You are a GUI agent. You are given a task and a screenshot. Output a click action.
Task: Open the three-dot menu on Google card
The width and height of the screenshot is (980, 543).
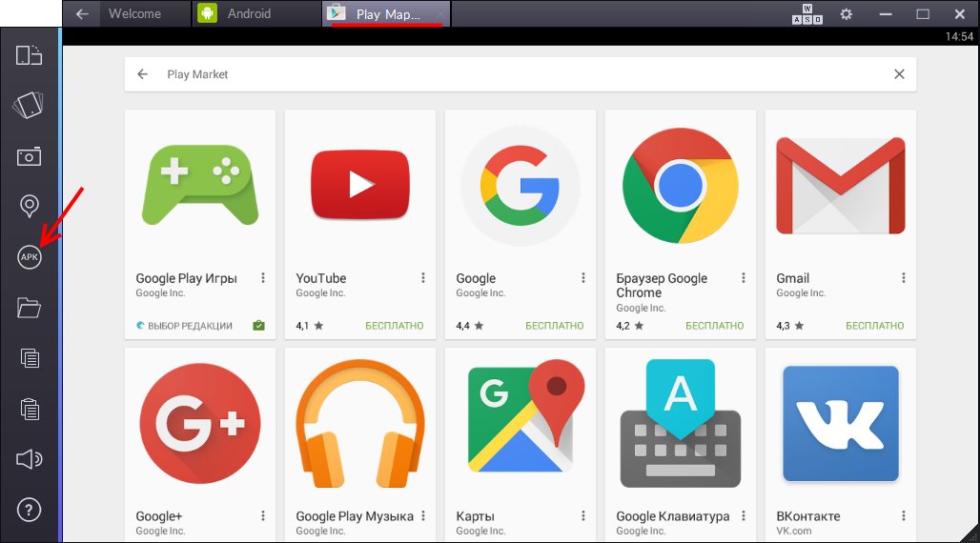(x=583, y=278)
